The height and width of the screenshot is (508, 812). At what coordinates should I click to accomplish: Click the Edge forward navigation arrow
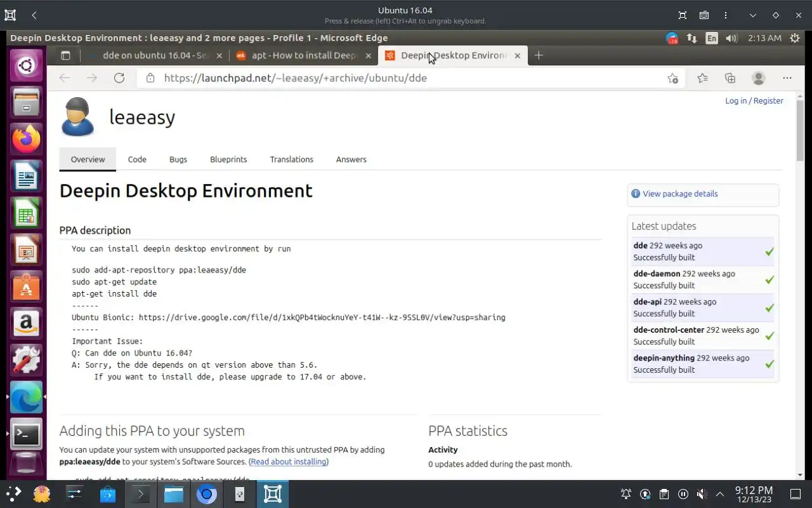click(92, 78)
